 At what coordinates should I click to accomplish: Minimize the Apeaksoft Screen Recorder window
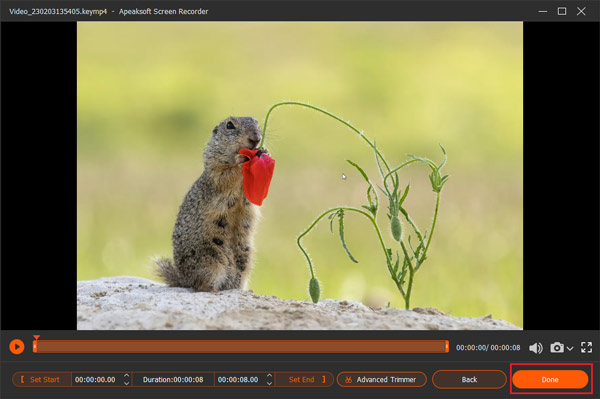click(543, 11)
